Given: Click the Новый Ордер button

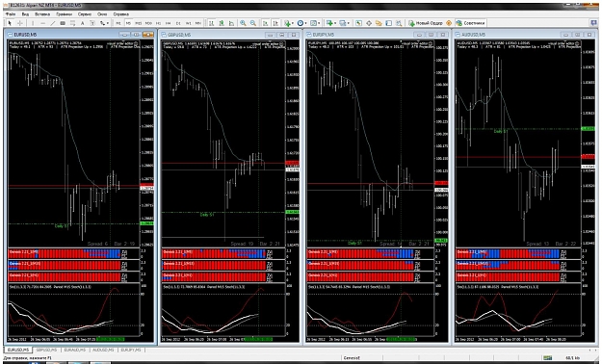Looking at the screenshot, I should pos(425,23).
